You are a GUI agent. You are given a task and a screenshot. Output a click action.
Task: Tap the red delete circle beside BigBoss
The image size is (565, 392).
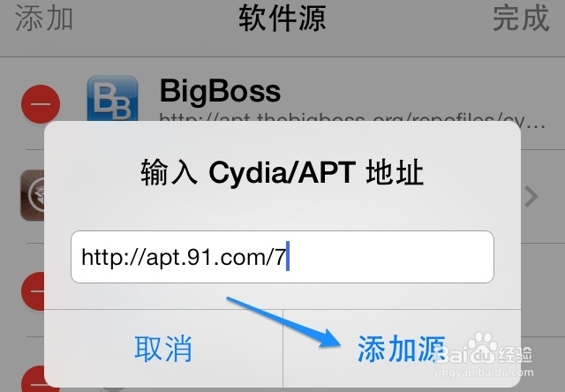pos(41,104)
